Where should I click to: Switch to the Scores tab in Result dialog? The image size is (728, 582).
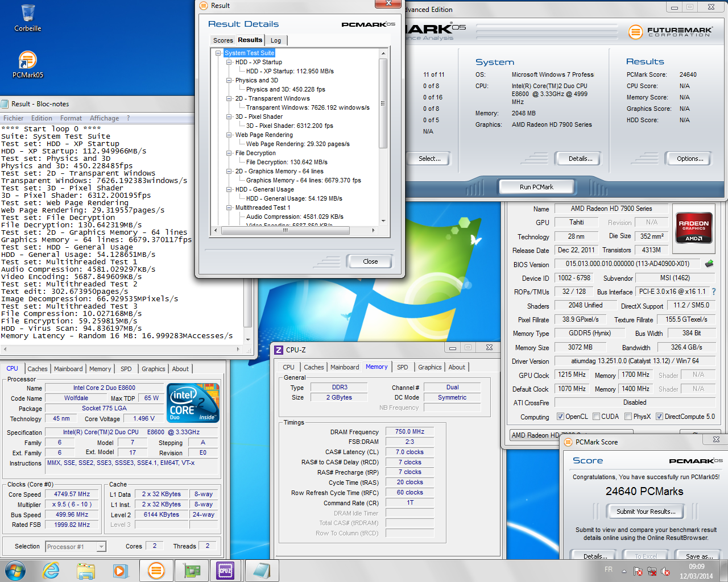tap(223, 40)
